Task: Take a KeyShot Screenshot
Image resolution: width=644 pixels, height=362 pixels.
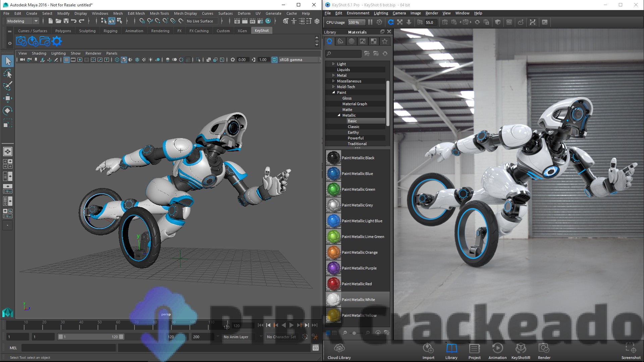Action: [631, 351]
